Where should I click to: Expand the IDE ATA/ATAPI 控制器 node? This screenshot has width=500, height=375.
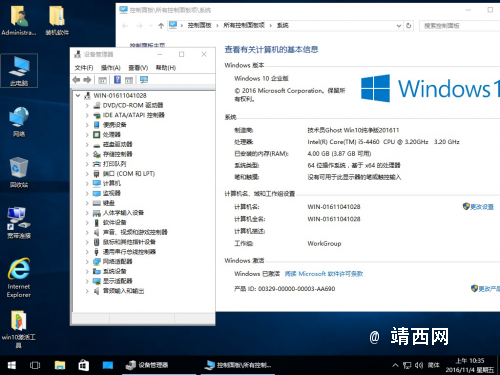point(87,115)
